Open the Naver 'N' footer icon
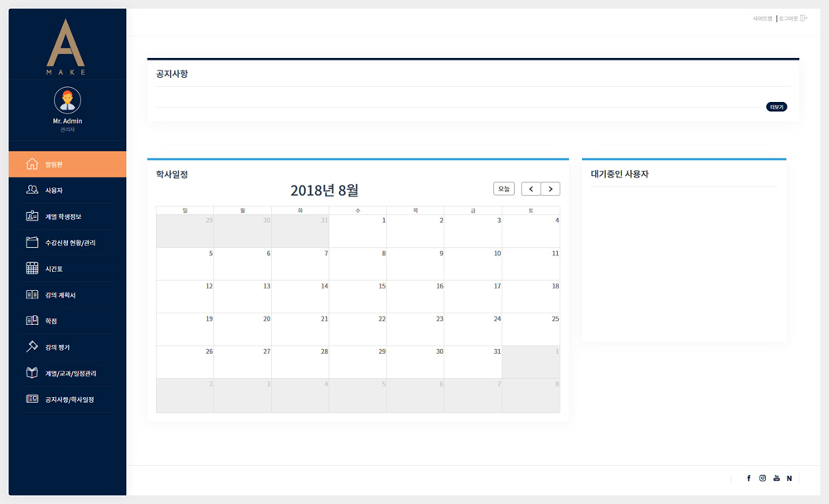Image resolution: width=829 pixels, height=504 pixels. coord(789,478)
